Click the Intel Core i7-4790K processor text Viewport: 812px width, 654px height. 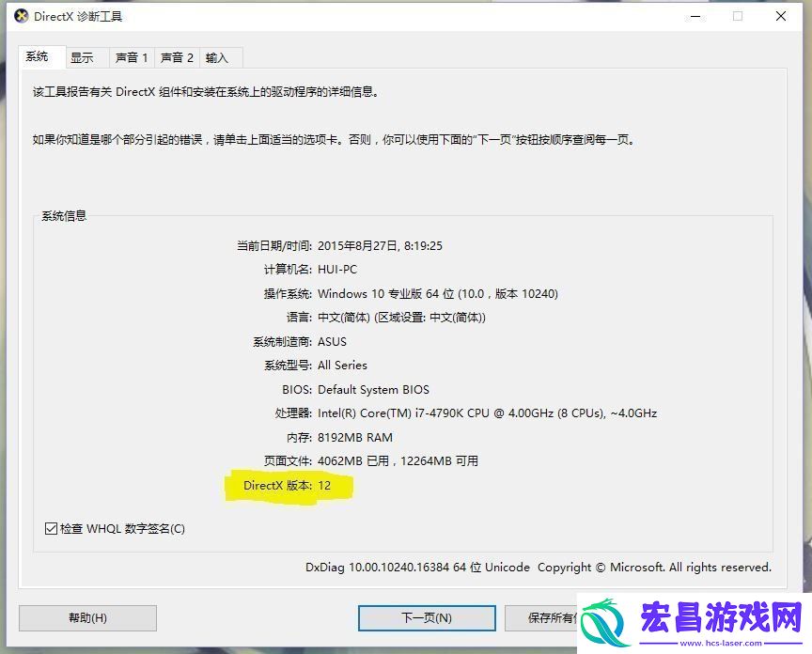point(488,413)
